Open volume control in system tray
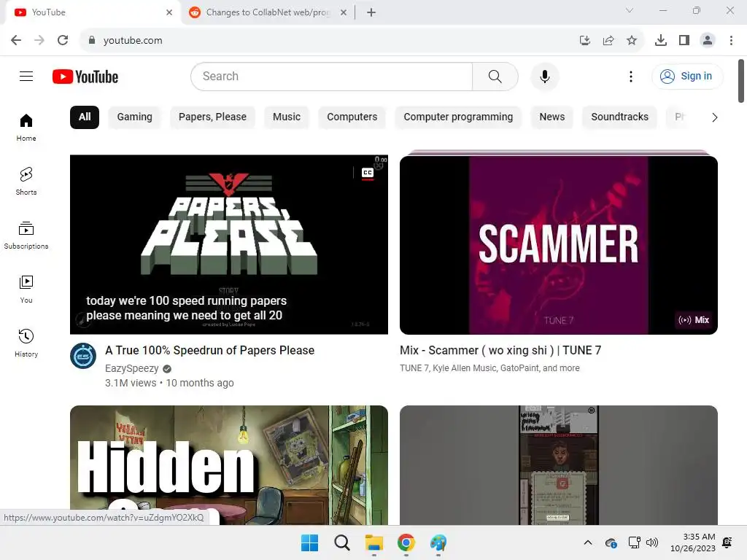This screenshot has width=747, height=560. pyautogui.click(x=651, y=542)
